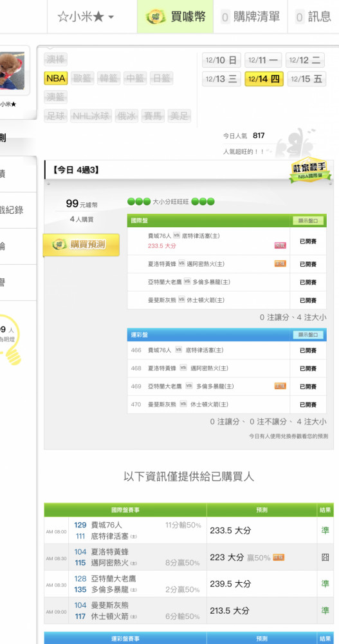Select the 韓籃 league filter

point(108,79)
